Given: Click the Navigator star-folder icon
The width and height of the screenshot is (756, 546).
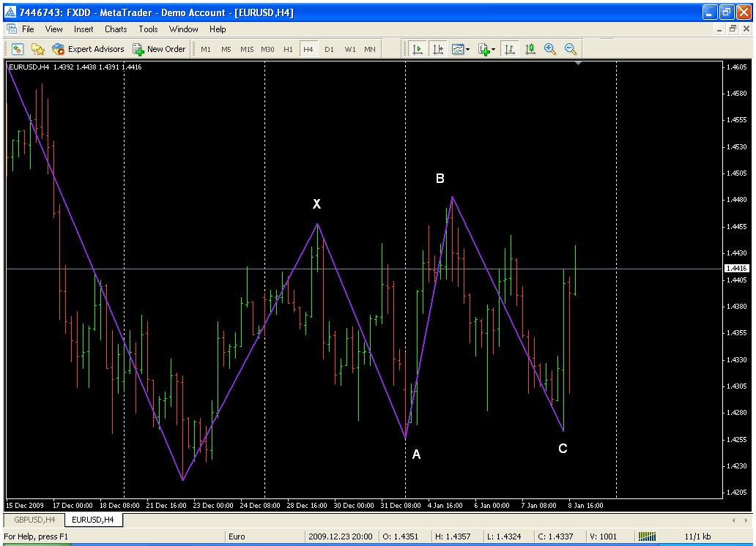Looking at the screenshot, I should [x=37, y=49].
